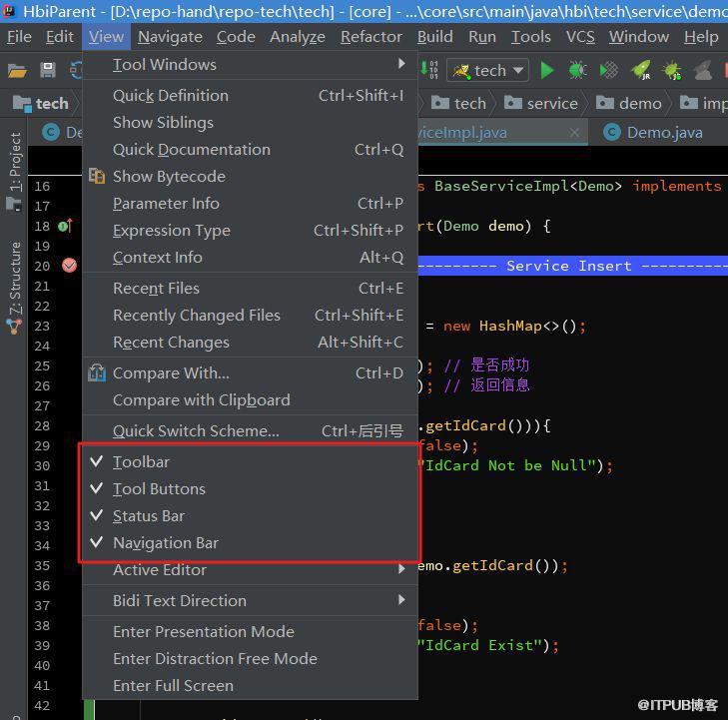The image size is (728, 720).
Task: Open the Run menu
Action: (x=482, y=37)
